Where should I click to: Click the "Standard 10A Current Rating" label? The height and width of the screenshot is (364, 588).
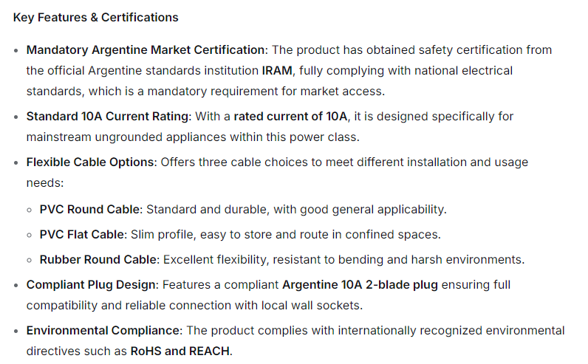(x=109, y=117)
